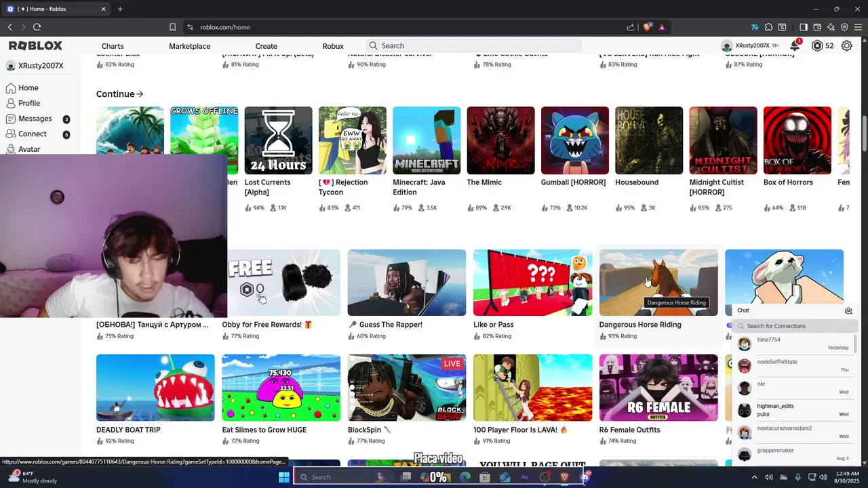The height and width of the screenshot is (488, 868).
Task: Reload the page
Action: pos(37,27)
